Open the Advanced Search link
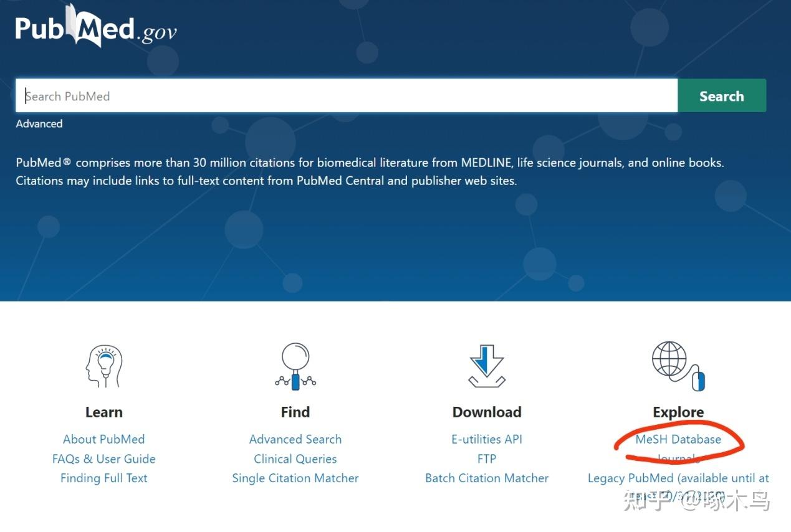The width and height of the screenshot is (791, 532). click(295, 439)
